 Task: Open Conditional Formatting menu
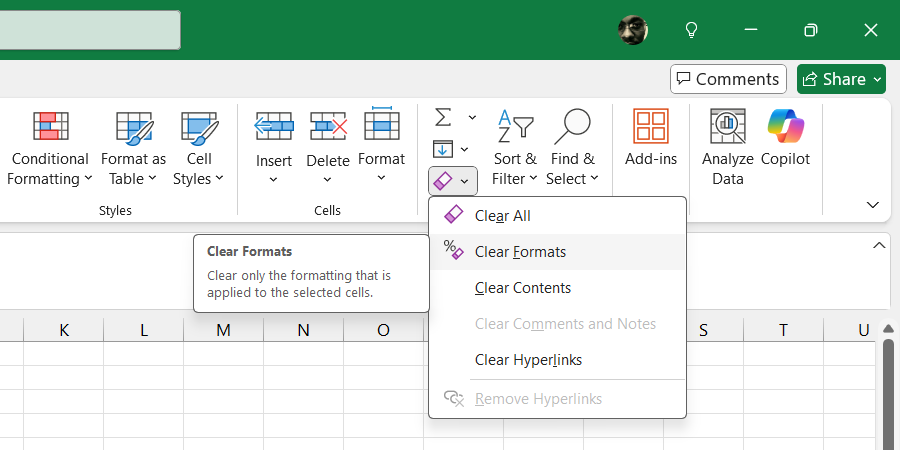[x=50, y=148]
